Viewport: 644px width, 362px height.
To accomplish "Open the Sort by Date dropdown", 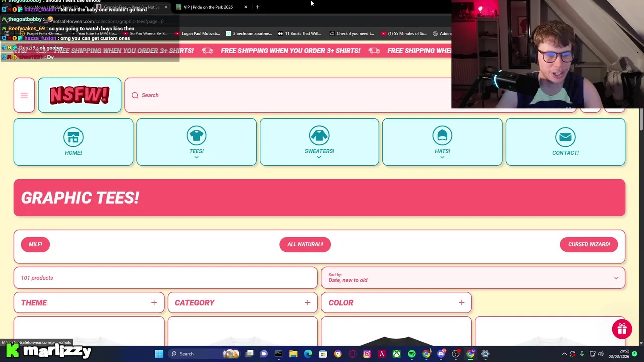I will pyautogui.click(x=473, y=278).
